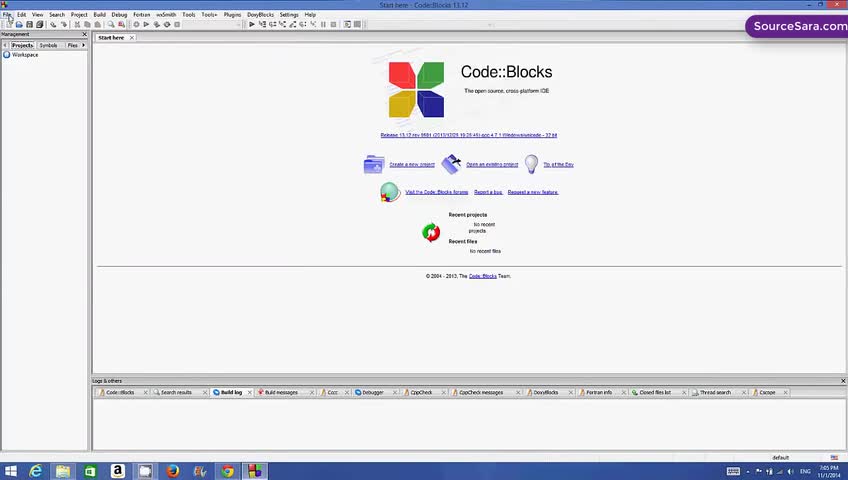Open the File menu
The height and width of the screenshot is (480, 848).
(7, 15)
